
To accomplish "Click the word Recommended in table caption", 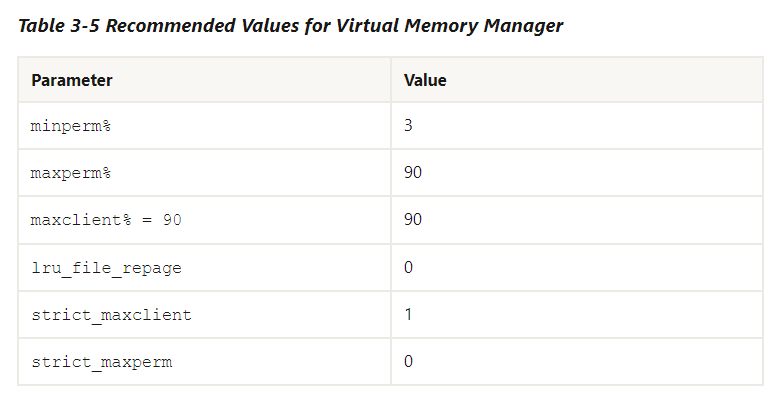I will 170,26.
